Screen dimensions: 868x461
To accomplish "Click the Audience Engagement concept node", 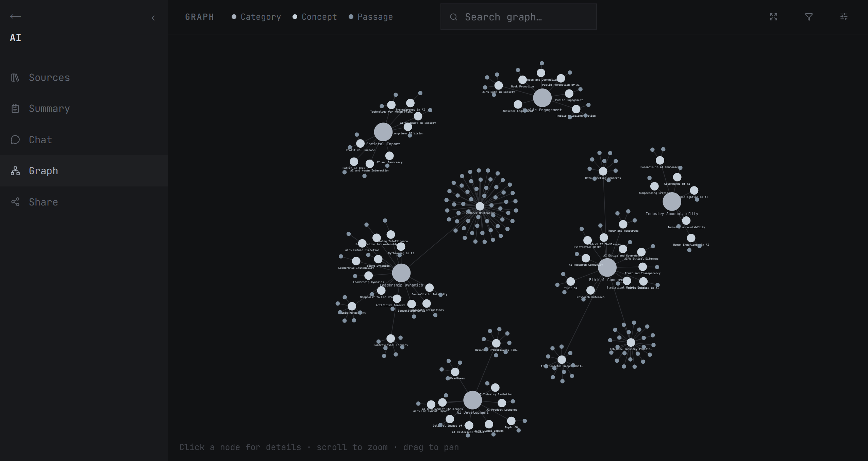I will point(518,104).
